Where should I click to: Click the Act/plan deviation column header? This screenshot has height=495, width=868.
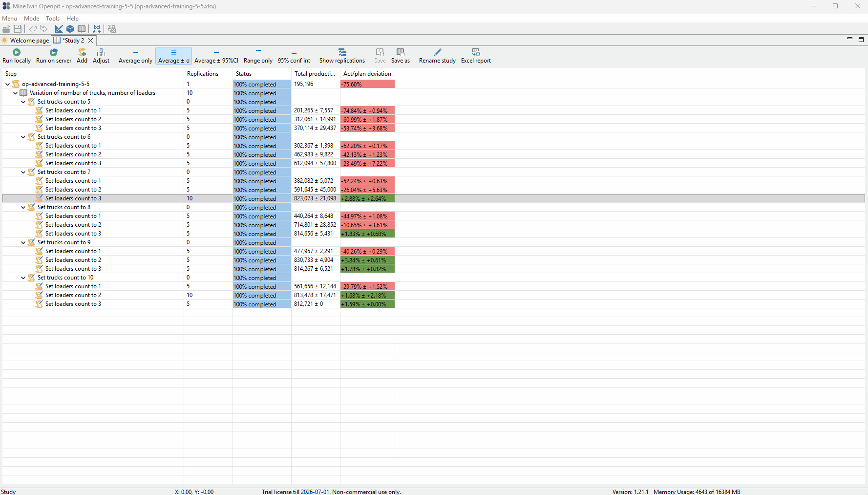367,74
